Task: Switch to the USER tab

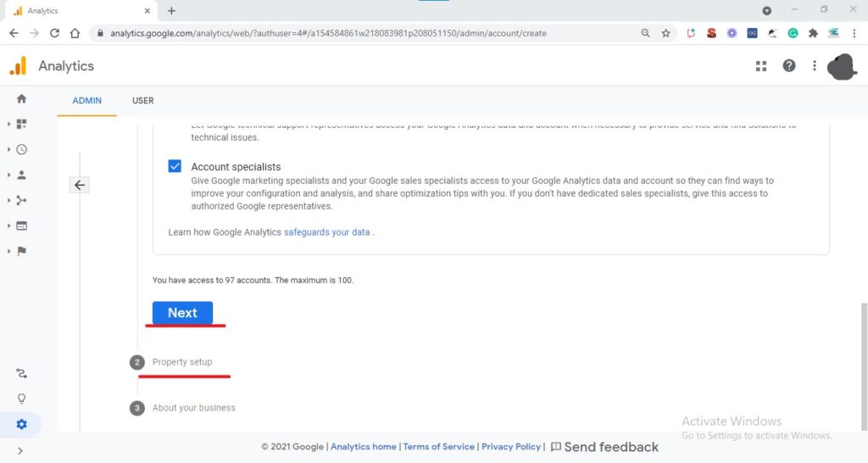Action: pyautogui.click(x=142, y=101)
